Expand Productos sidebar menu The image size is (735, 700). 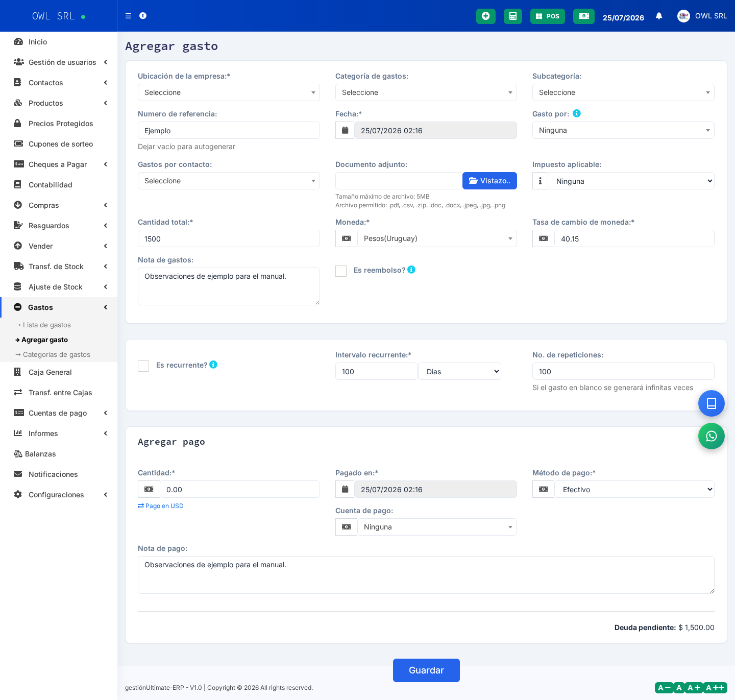point(59,103)
